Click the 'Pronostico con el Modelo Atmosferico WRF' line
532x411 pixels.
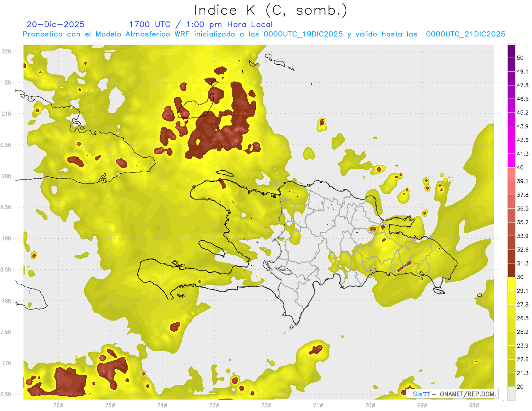[x=264, y=34]
